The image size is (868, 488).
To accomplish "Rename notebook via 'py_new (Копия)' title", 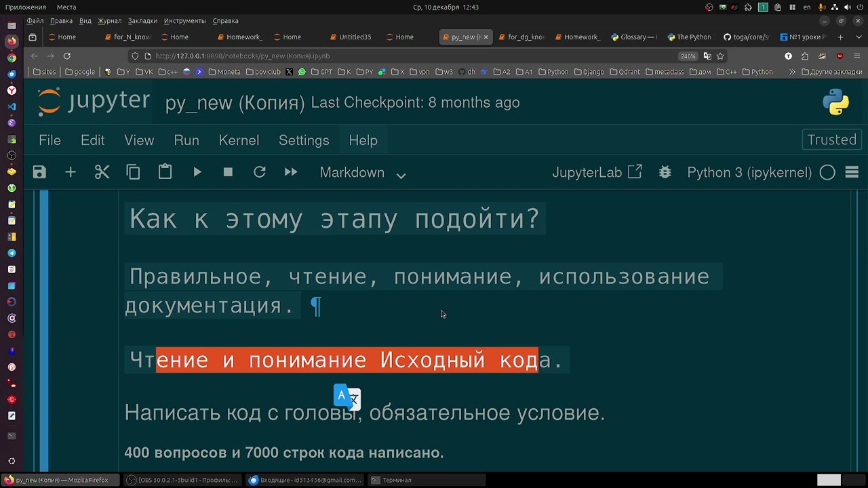I will (x=235, y=103).
